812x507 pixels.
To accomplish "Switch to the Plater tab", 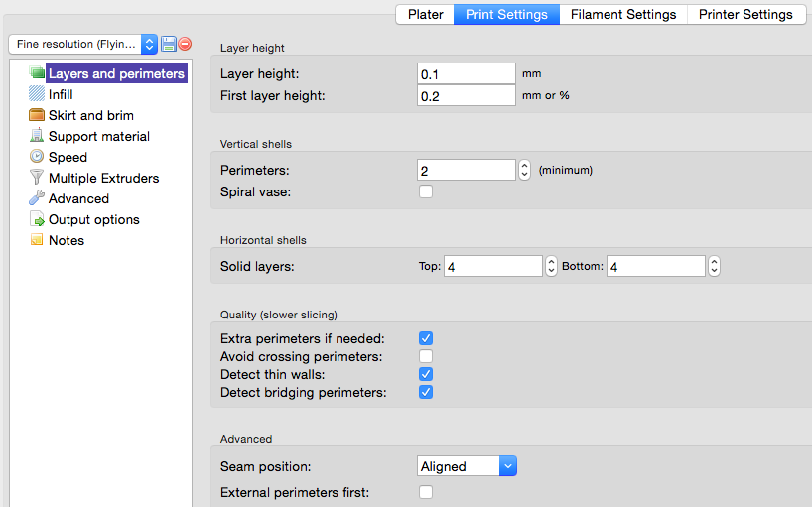I will [x=425, y=14].
